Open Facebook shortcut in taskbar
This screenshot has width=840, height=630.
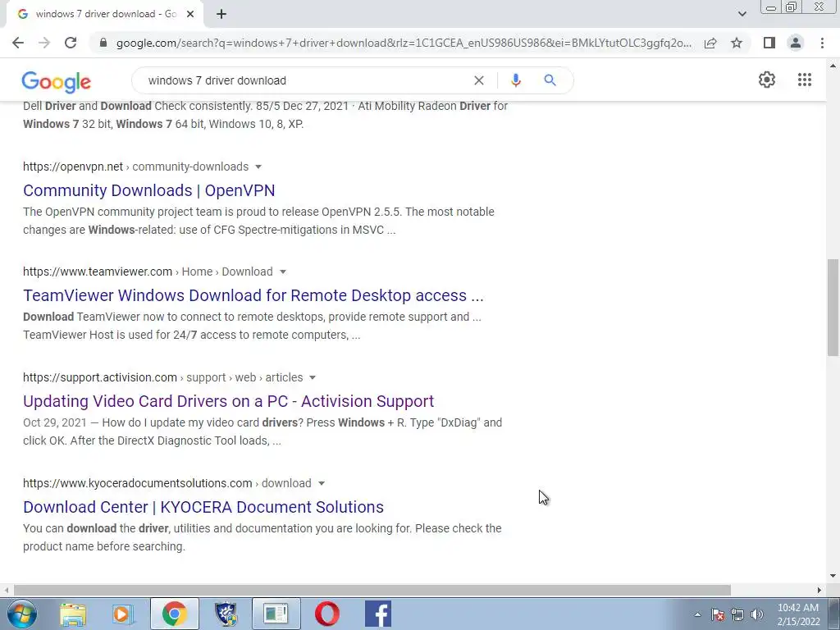coord(377,614)
